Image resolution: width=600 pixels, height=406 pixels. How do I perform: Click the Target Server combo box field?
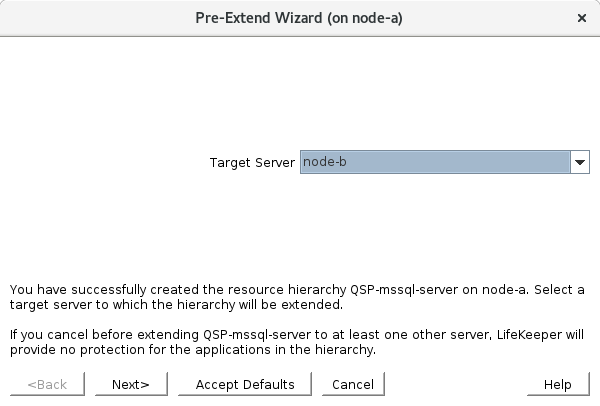click(435, 162)
